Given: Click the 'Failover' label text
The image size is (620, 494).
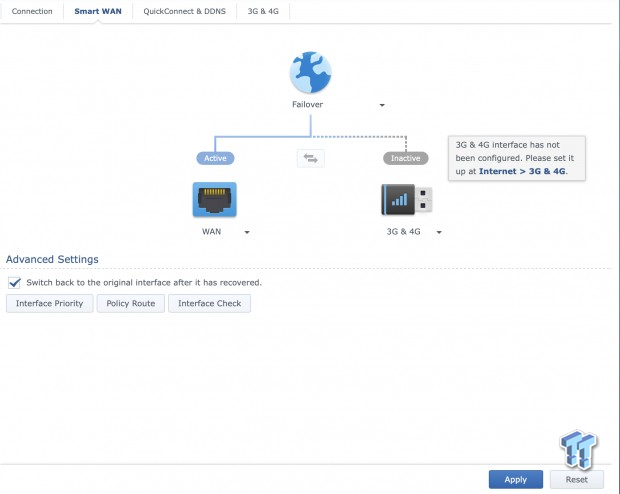Looking at the screenshot, I should click(307, 104).
